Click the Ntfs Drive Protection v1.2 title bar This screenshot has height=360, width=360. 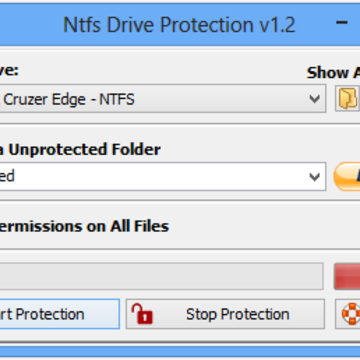click(x=179, y=25)
